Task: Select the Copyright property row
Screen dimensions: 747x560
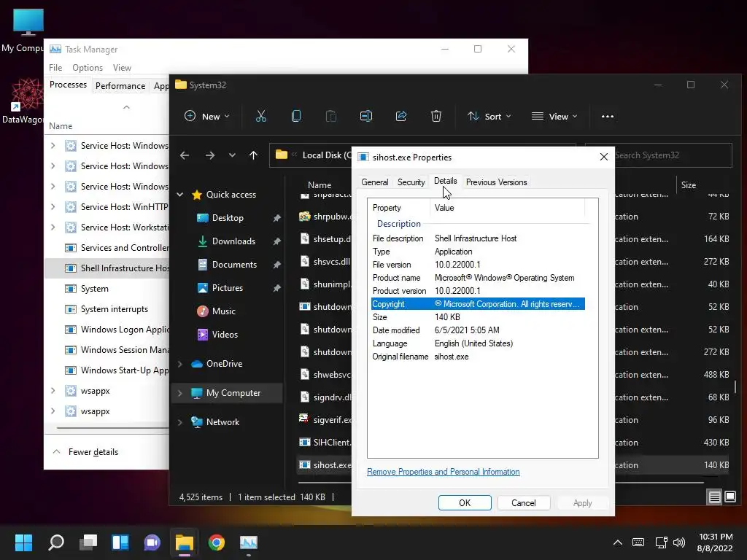Action: pyautogui.click(x=478, y=304)
